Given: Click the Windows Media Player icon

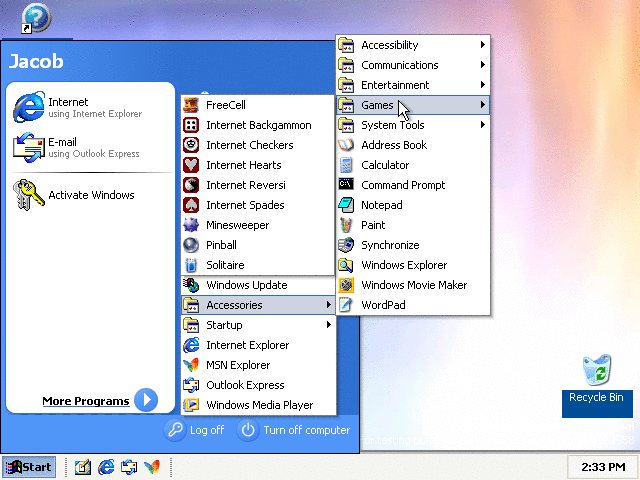Looking at the screenshot, I should click(x=191, y=405).
